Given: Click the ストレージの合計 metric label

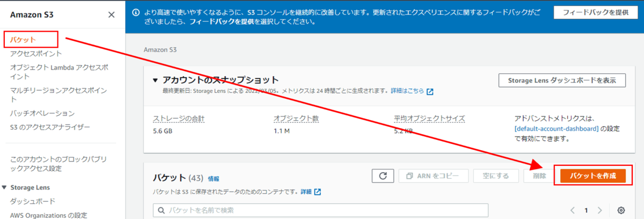Looking at the screenshot, I should (x=179, y=118).
